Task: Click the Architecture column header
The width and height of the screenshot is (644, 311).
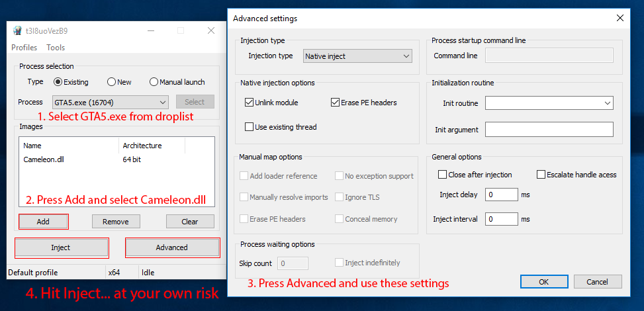Action: (152, 146)
